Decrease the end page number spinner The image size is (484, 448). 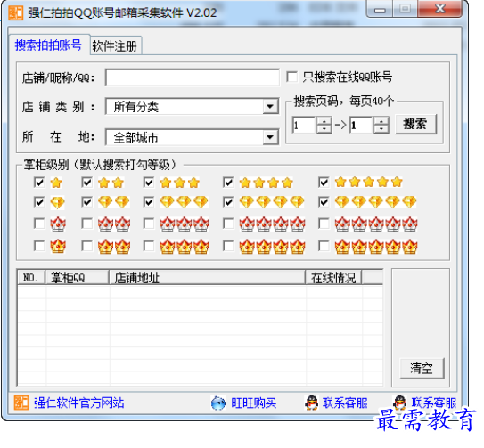pyautogui.click(x=381, y=128)
